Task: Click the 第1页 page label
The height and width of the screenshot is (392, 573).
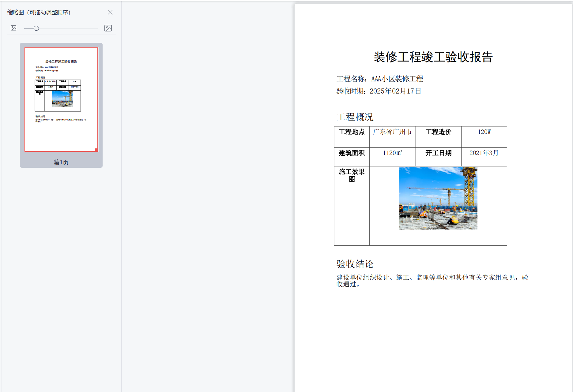Action: click(x=61, y=162)
